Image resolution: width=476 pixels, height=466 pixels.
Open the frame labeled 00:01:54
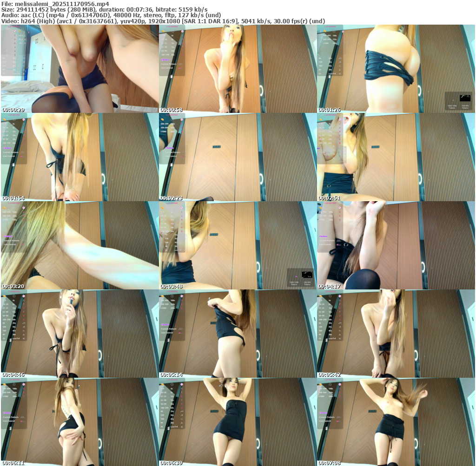tap(79, 157)
